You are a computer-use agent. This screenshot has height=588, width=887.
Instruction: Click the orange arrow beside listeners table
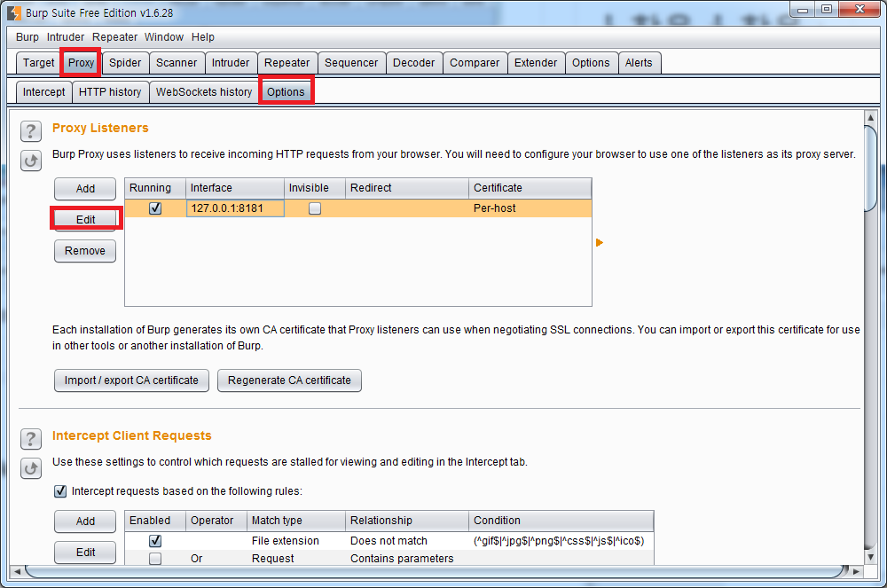coord(600,242)
